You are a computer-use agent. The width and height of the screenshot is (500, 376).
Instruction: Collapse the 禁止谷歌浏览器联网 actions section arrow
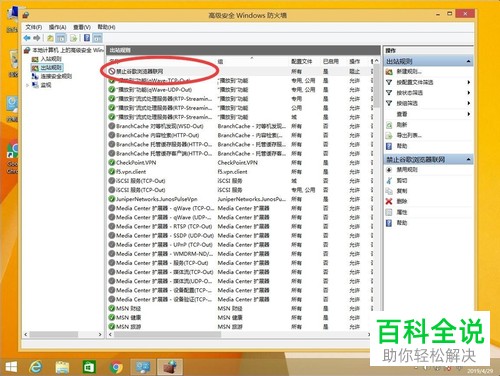pyautogui.click(x=468, y=159)
